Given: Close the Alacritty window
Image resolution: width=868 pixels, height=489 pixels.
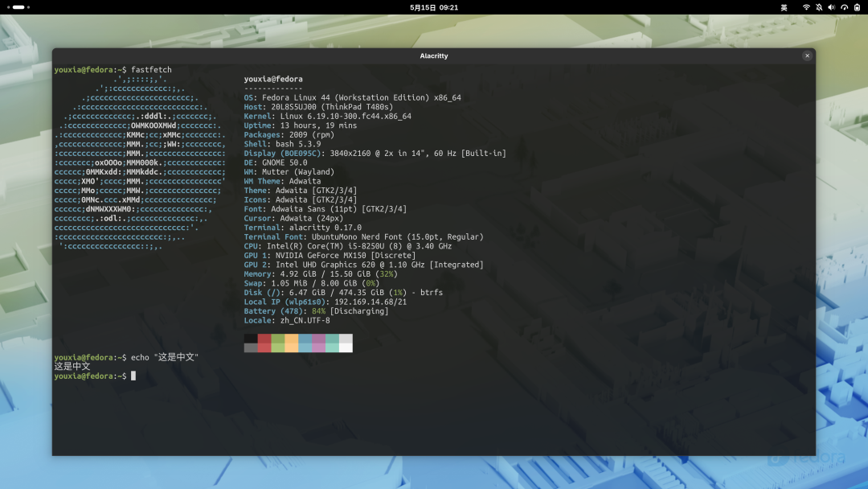Looking at the screenshot, I should [x=807, y=55].
